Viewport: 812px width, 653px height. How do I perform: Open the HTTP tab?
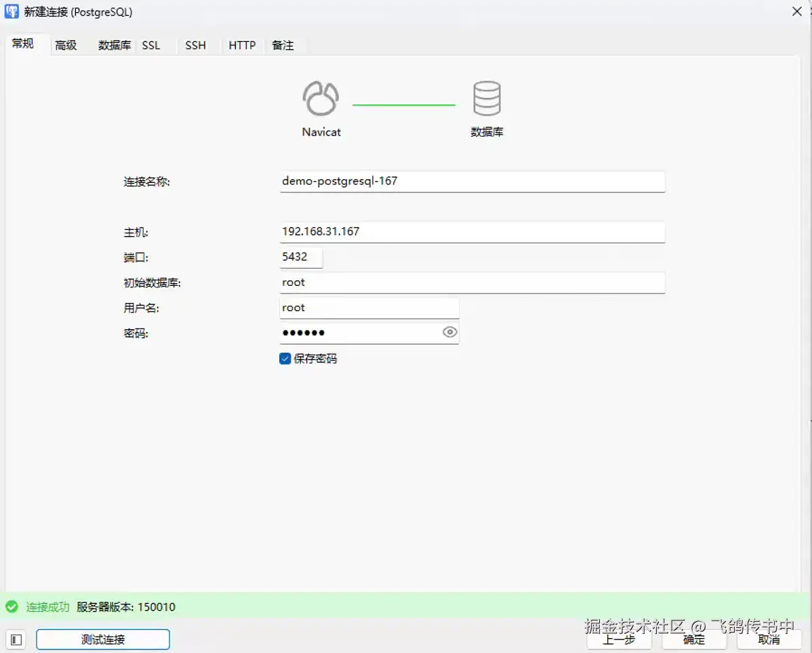coord(243,45)
